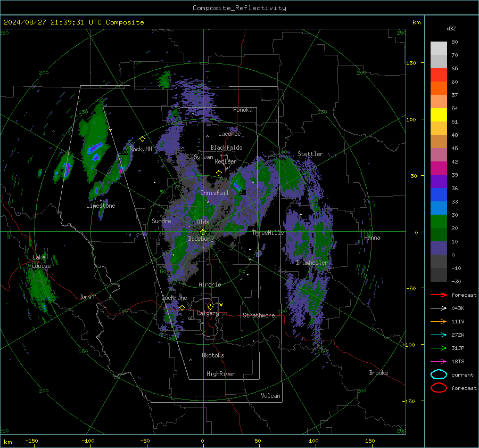Click the ThreeHills city label
The image size is (479, 448).
[268, 233]
